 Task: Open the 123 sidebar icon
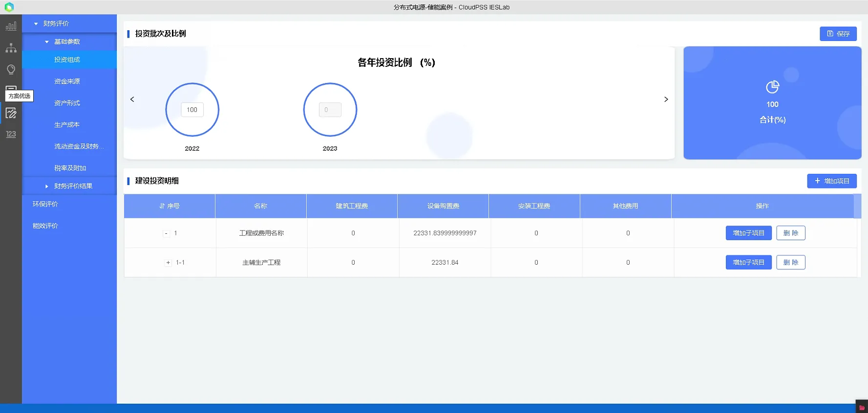[x=11, y=134]
